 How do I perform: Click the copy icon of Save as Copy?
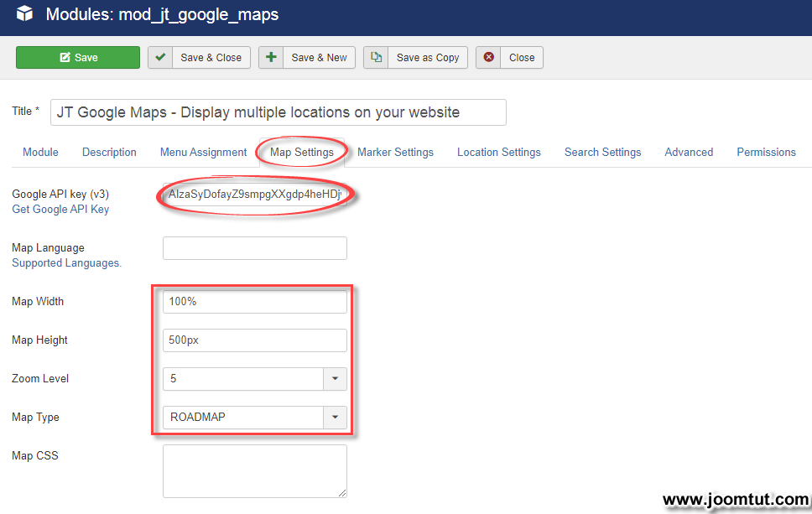click(376, 58)
